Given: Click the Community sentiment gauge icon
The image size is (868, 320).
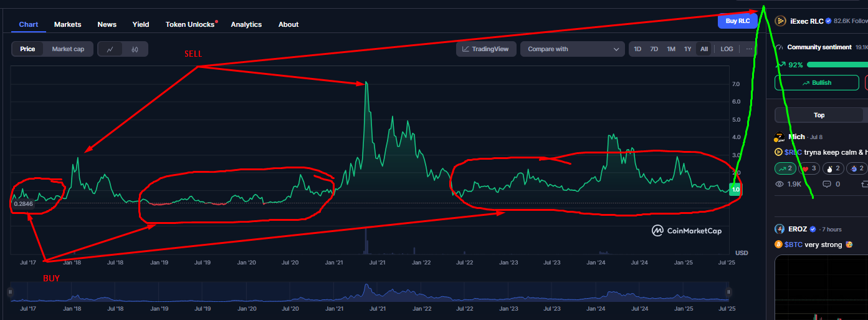Looking at the screenshot, I should [x=779, y=47].
